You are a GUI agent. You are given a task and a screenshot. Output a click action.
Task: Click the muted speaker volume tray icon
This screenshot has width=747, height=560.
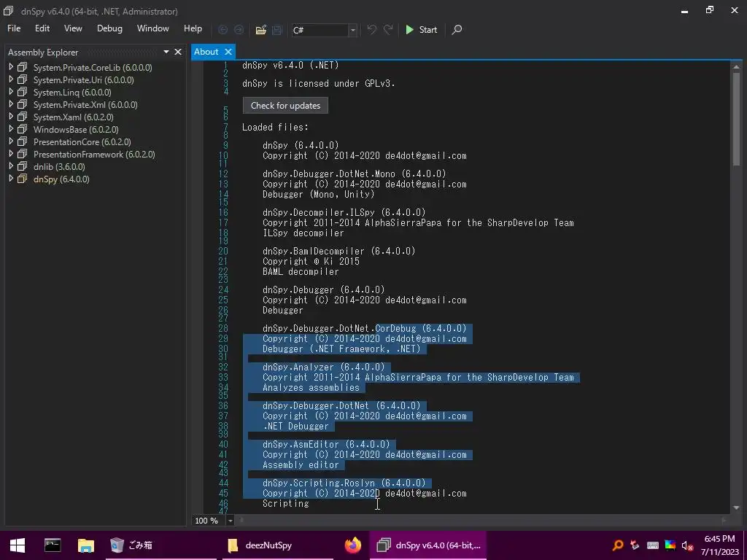[687, 545]
